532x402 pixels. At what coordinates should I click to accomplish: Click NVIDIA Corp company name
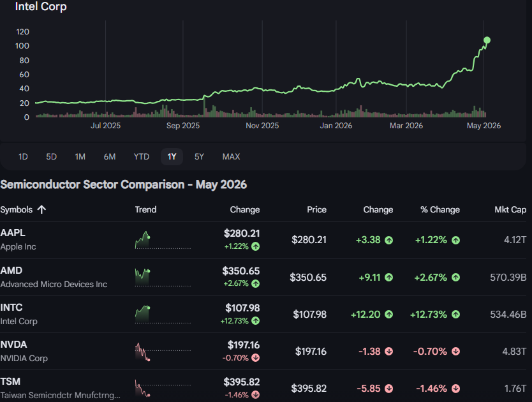(x=24, y=358)
